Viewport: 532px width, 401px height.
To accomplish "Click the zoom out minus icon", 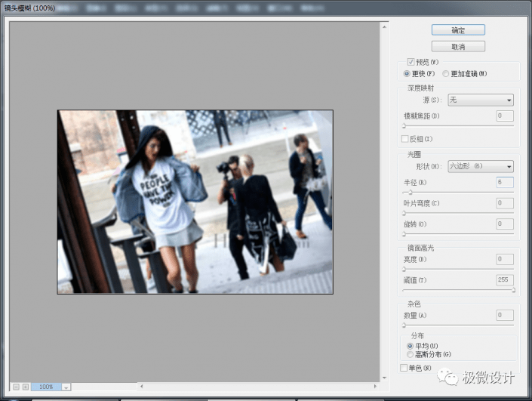I will tap(16, 387).
